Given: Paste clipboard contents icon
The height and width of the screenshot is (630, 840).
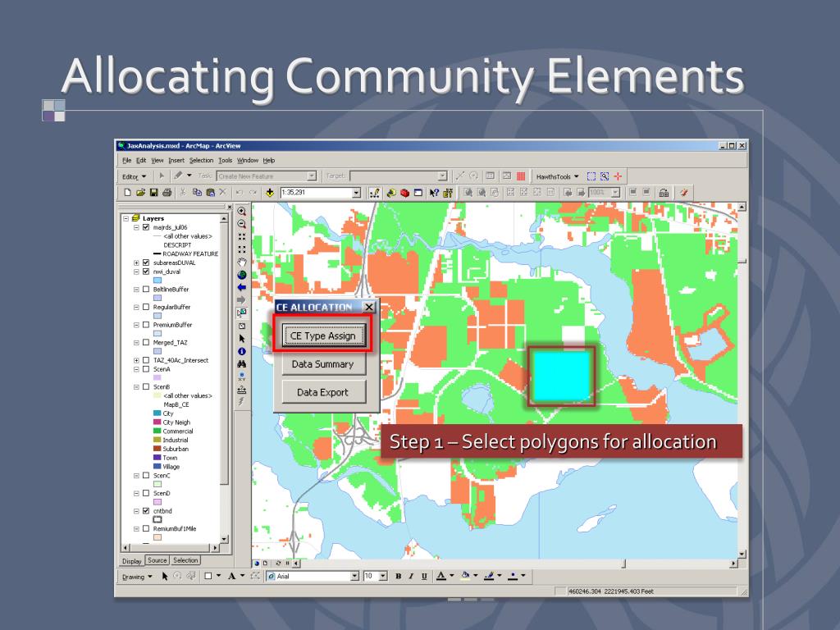Looking at the screenshot, I should (210, 192).
